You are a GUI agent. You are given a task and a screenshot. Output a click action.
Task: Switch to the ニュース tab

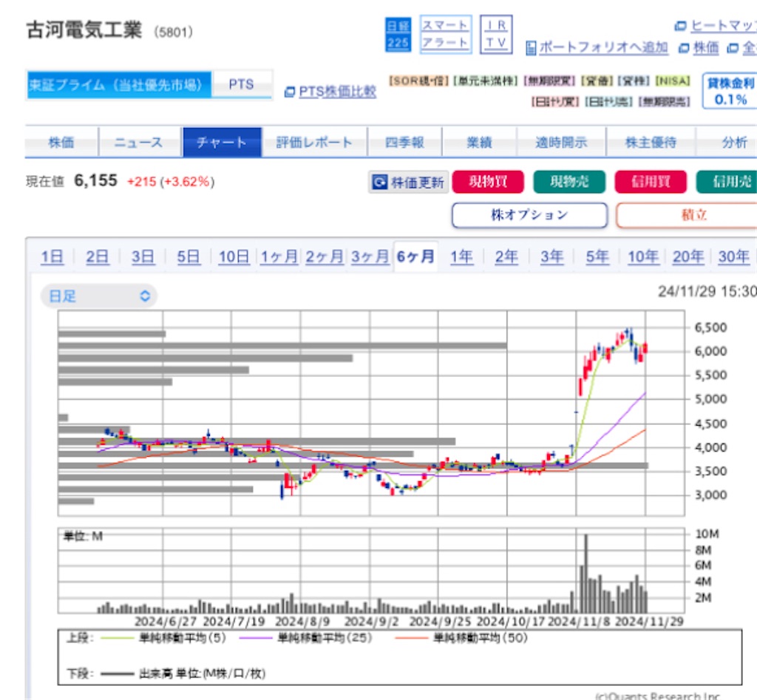[140, 143]
